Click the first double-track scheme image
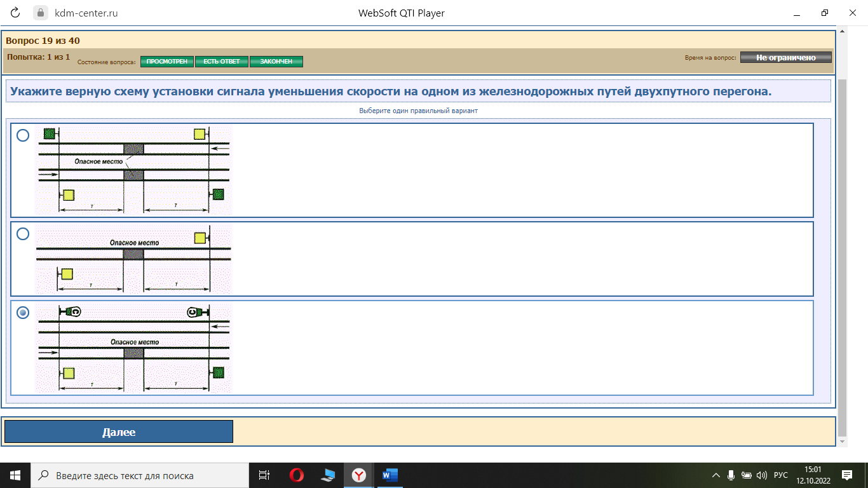Viewport: 868px width, 488px height. pos(133,170)
